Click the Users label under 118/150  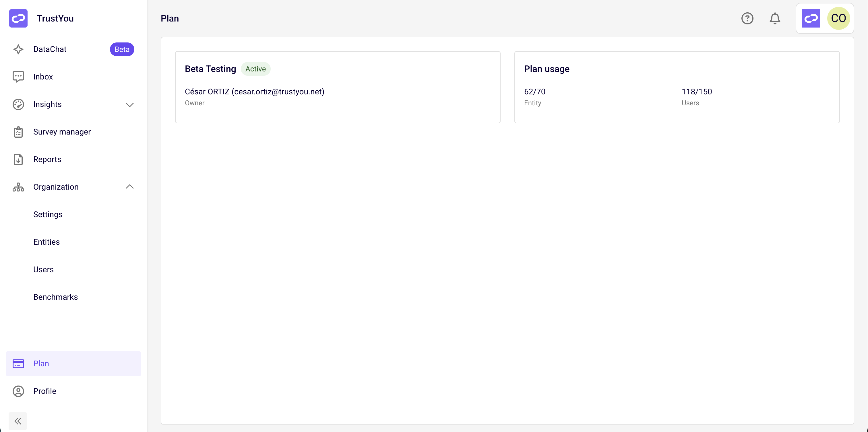[690, 103]
